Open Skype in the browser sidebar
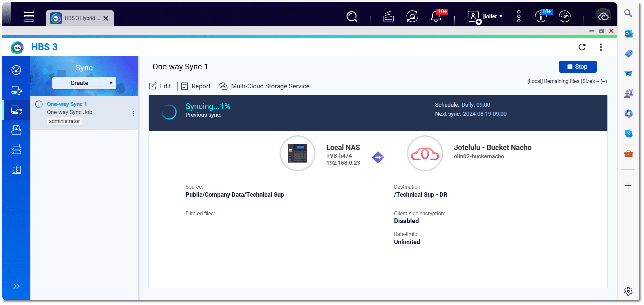Image resolution: width=644 pixels, height=305 pixels. pyautogui.click(x=628, y=134)
